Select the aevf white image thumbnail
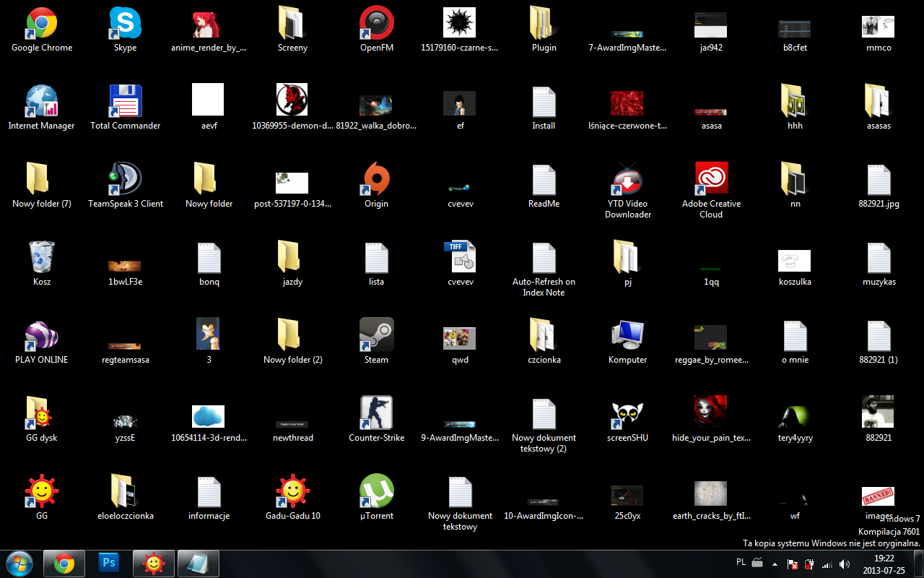 click(208, 99)
